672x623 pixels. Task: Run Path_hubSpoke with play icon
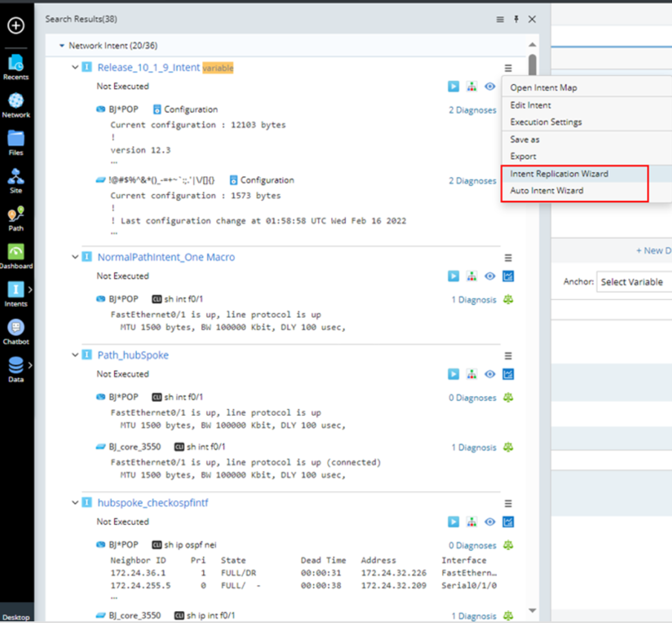(454, 374)
